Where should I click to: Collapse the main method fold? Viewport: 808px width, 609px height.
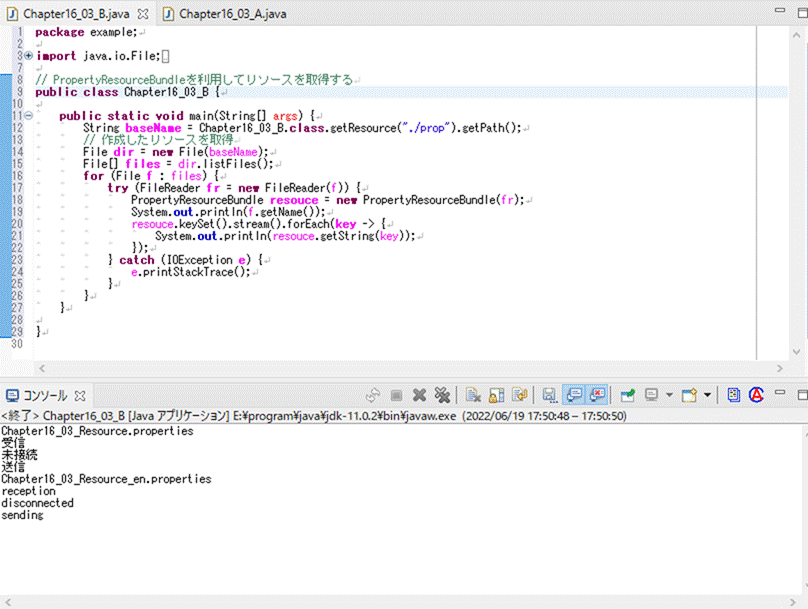coord(28,116)
